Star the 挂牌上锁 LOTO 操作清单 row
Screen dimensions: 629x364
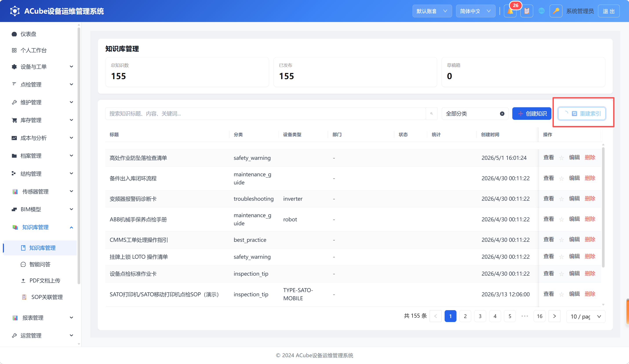pos(562,257)
